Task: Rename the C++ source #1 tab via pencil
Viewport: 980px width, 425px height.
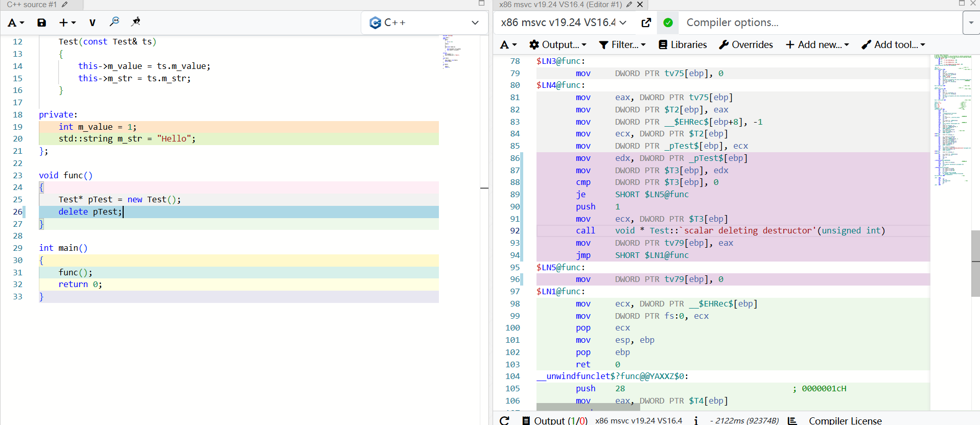Action: [x=64, y=5]
